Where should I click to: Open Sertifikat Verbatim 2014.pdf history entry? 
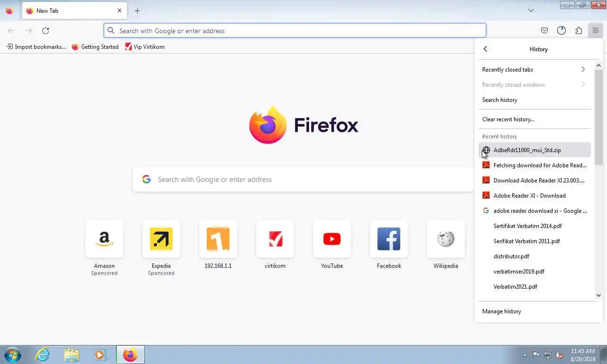pyautogui.click(x=534, y=226)
